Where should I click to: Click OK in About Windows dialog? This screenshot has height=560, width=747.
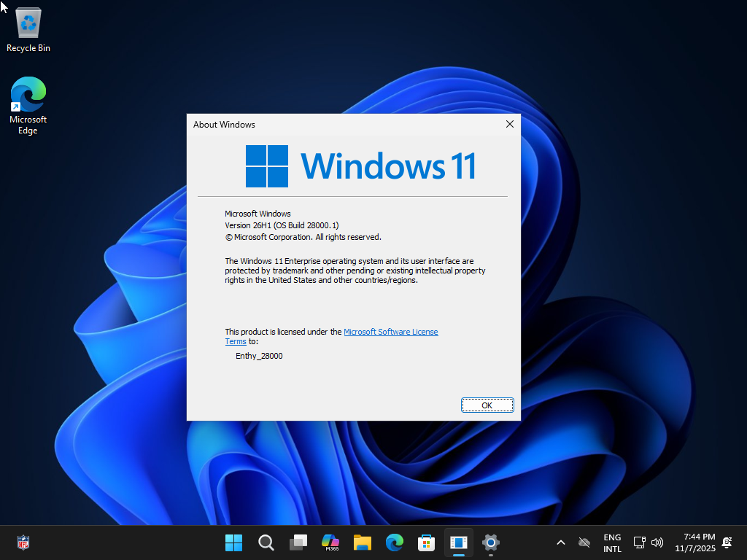487,405
